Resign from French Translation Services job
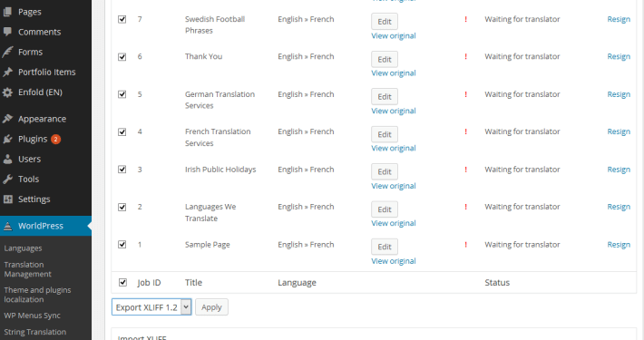 click(619, 132)
